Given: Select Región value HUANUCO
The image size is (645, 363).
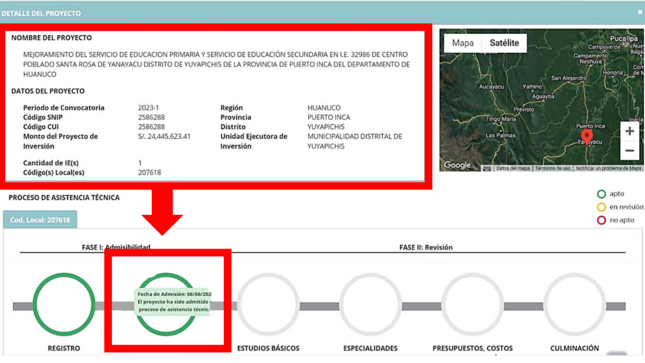Looking at the screenshot, I should [x=324, y=107].
